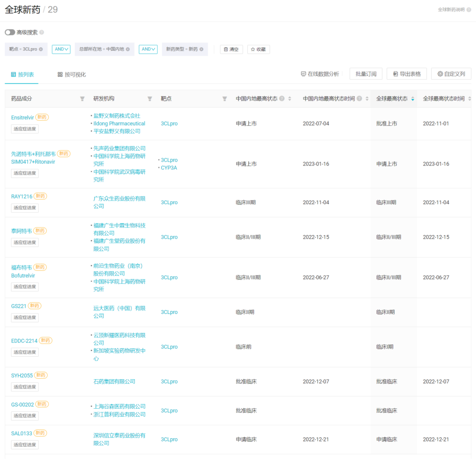Open the RAY1216 drug link
Screen dimensions: 476x459
[22, 197]
